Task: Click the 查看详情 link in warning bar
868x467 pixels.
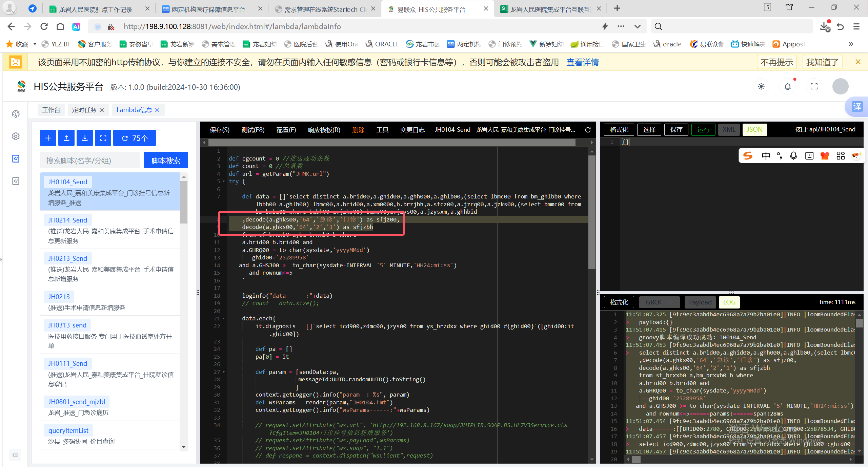Action: click(x=582, y=62)
